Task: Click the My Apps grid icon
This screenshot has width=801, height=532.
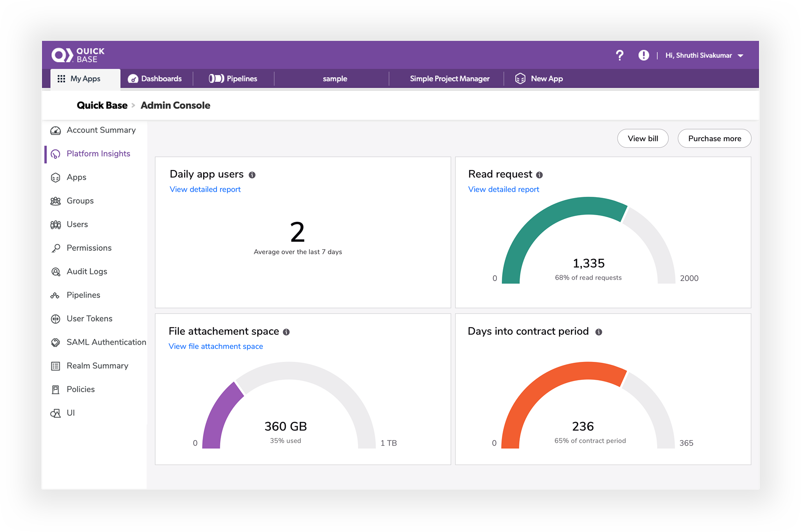Action: point(61,79)
